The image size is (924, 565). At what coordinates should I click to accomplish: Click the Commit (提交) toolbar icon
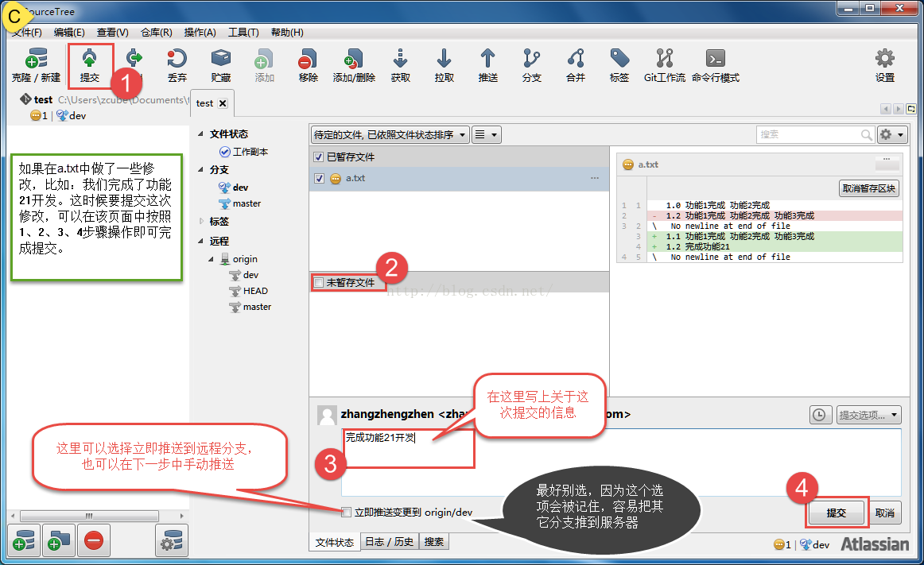90,65
